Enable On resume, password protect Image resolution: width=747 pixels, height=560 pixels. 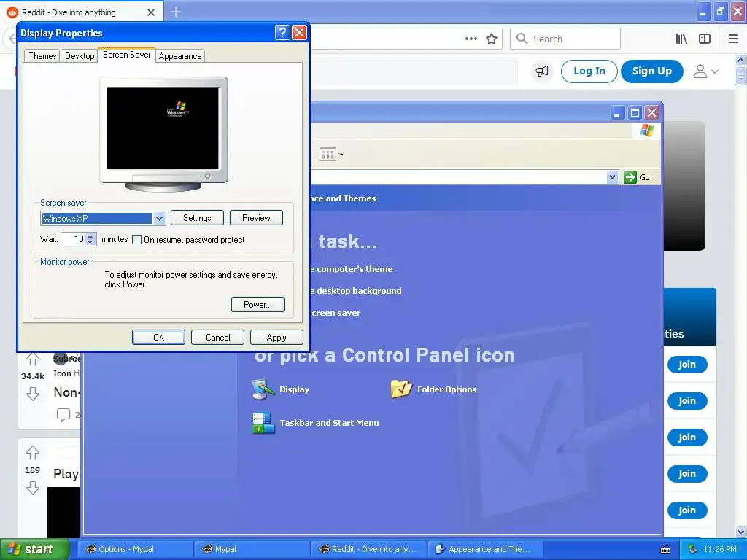pyautogui.click(x=136, y=239)
